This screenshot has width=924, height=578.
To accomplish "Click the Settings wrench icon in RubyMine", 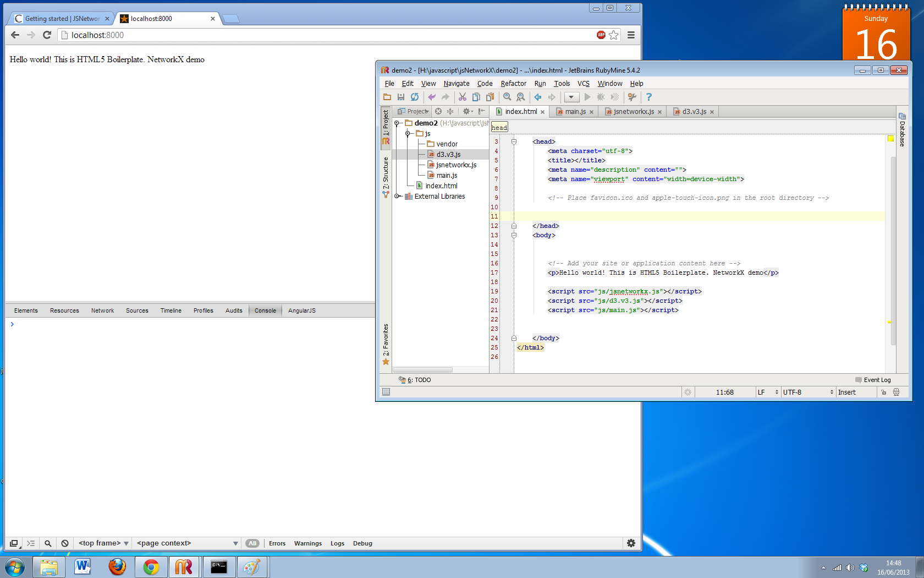I will pyautogui.click(x=632, y=97).
